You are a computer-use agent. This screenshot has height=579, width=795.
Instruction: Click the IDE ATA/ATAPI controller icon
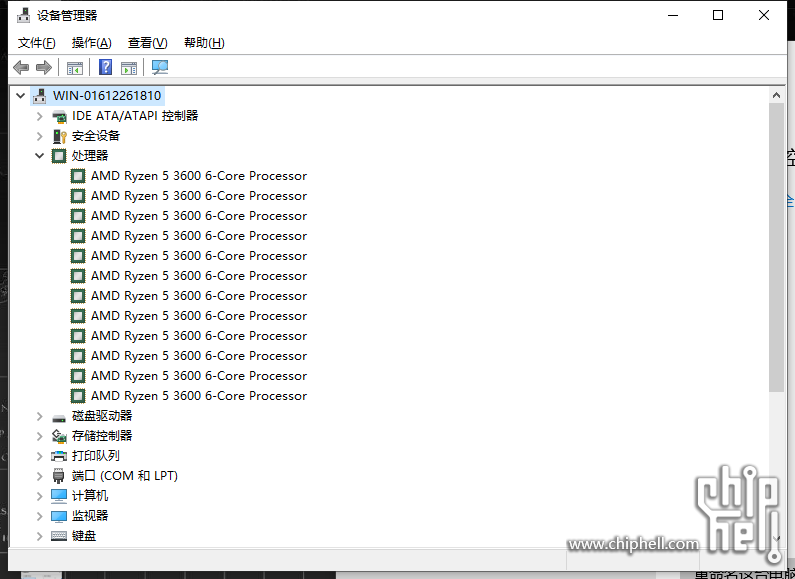[x=59, y=116]
